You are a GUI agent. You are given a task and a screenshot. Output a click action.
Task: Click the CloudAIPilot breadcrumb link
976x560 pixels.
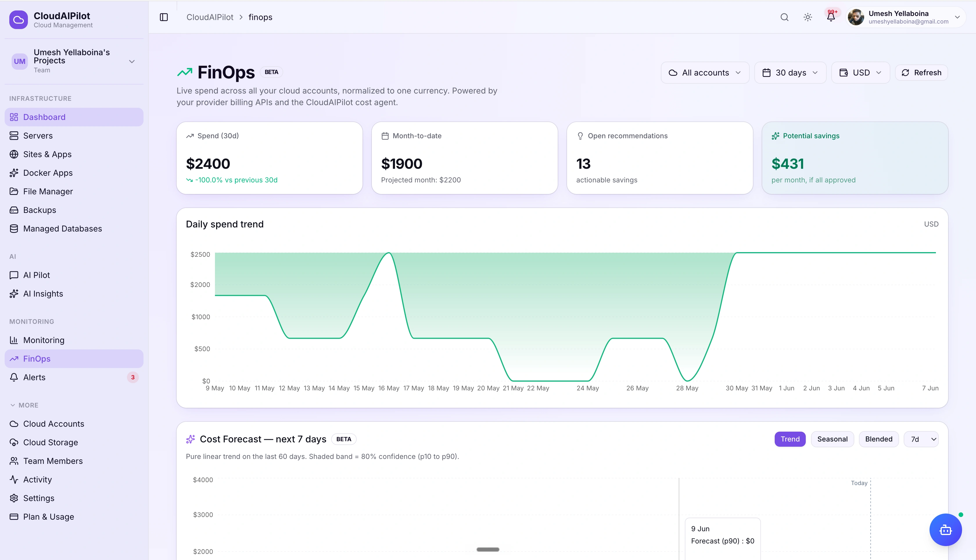(x=210, y=17)
